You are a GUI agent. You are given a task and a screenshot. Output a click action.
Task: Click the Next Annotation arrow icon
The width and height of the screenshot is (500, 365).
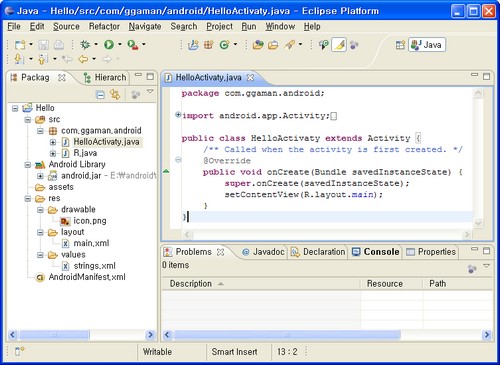(18, 59)
